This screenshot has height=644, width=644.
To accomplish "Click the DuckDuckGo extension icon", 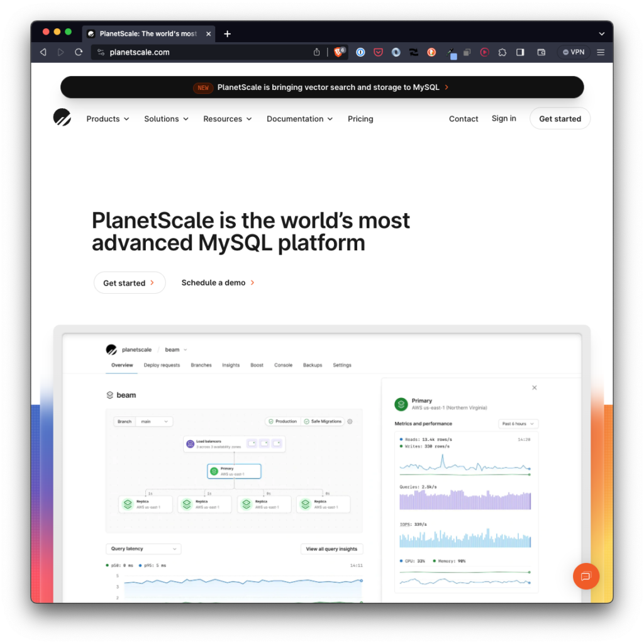I will 431,52.
